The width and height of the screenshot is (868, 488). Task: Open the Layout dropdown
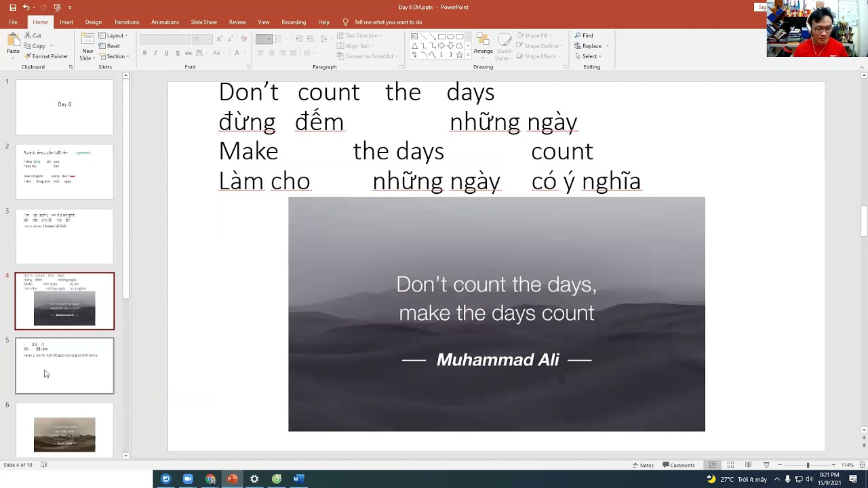[x=115, y=35]
